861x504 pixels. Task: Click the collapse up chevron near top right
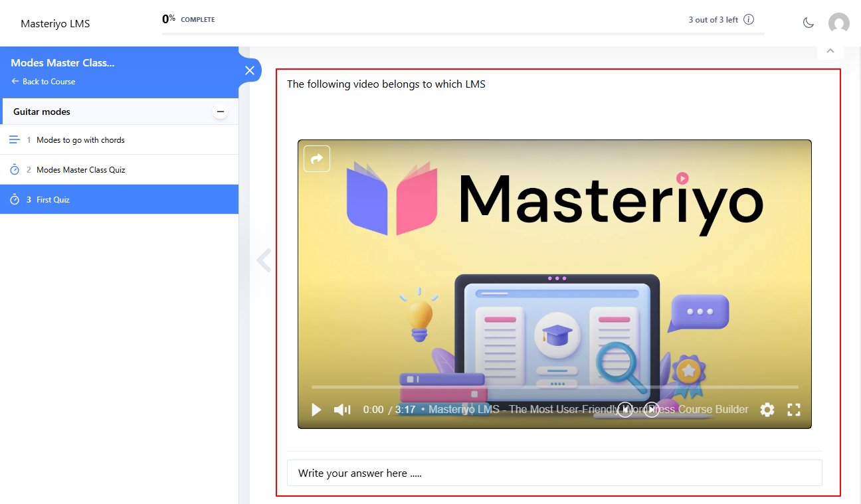point(830,50)
